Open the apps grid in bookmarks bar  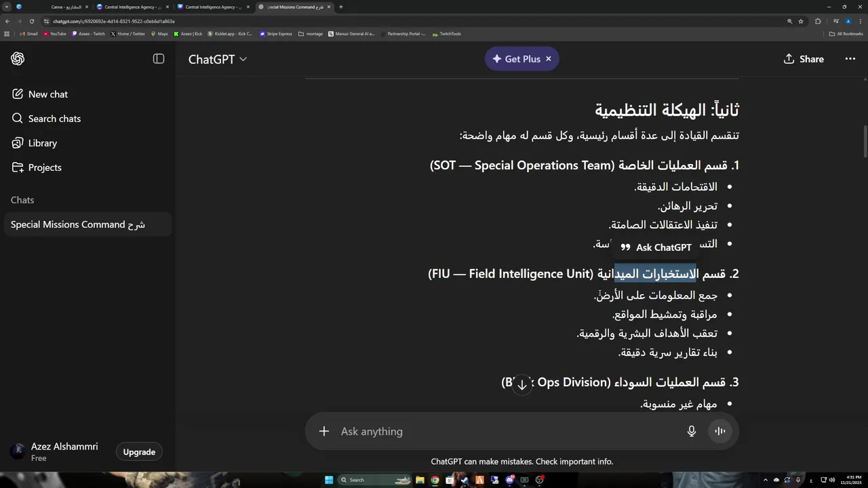click(7, 34)
